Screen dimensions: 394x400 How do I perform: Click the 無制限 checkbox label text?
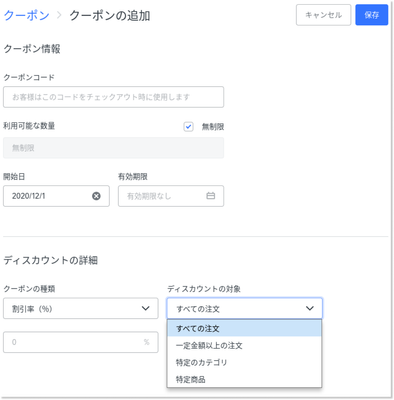tap(213, 127)
